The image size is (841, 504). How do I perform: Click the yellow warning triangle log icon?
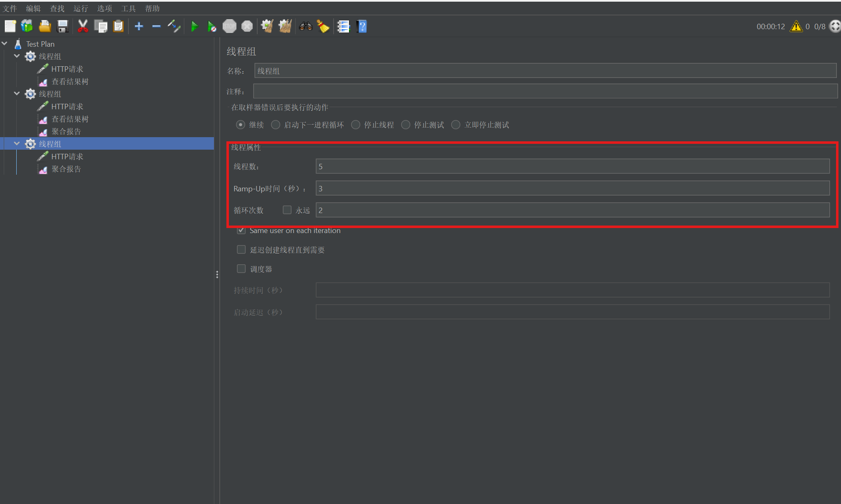coord(796,27)
